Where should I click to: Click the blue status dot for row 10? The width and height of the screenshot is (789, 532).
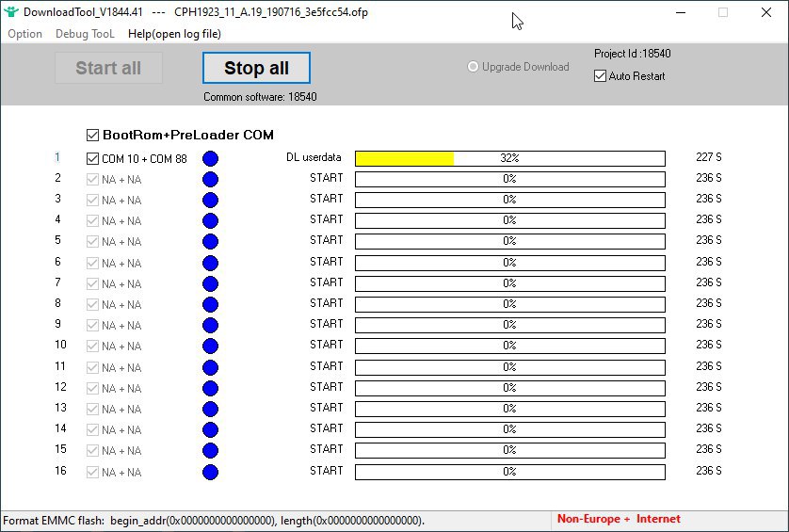[x=210, y=346]
